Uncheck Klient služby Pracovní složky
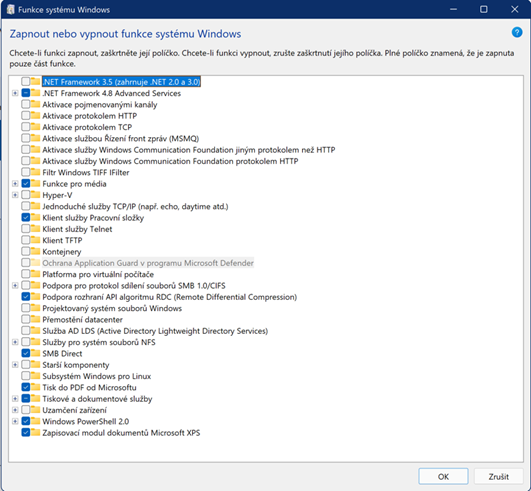This screenshot has height=491, width=531. 25,217
